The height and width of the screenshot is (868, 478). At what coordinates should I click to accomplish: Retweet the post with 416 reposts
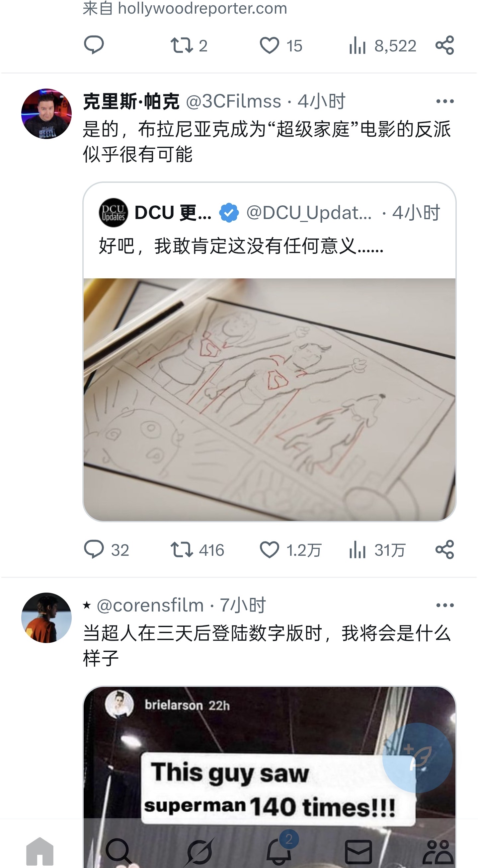182,549
